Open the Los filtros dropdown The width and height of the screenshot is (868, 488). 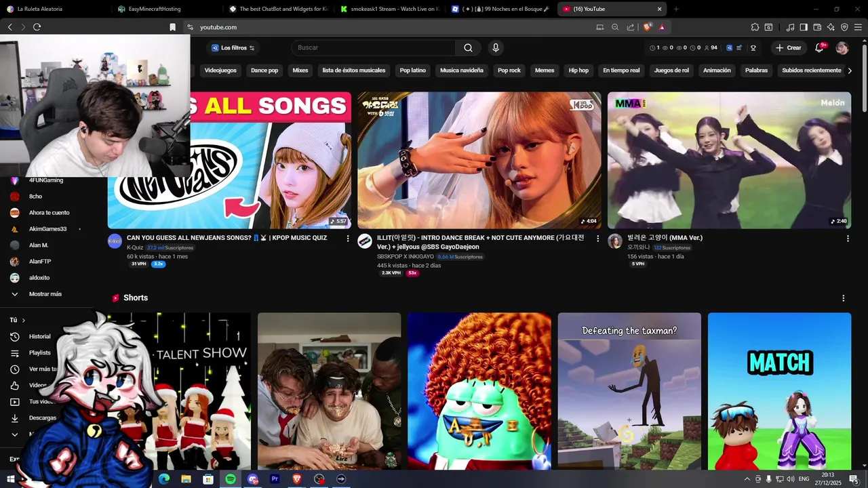[x=233, y=48]
